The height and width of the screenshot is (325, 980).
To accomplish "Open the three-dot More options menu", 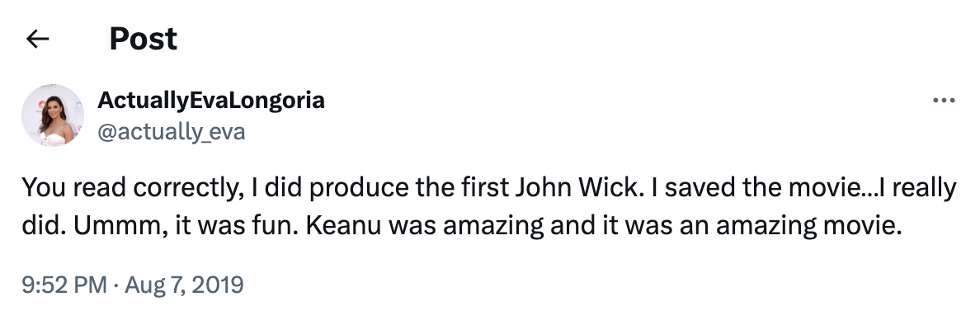I will pos(943,100).
